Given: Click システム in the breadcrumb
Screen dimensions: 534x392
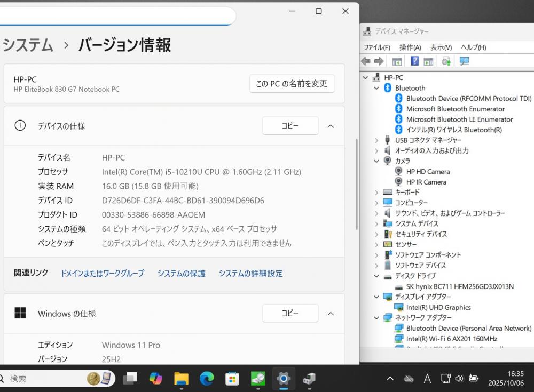Looking at the screenshot, I should pos(28,45).
